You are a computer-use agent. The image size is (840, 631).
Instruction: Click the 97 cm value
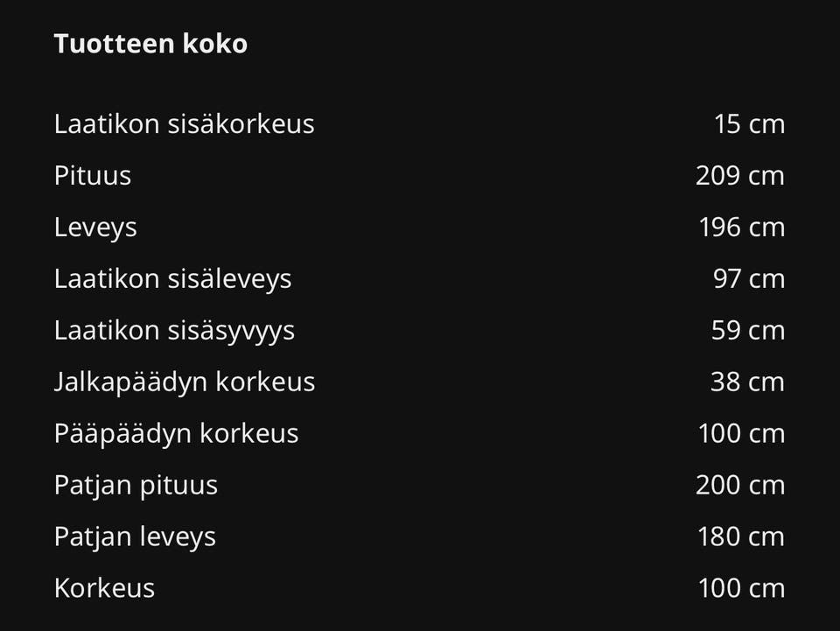[x=749, y=278]
